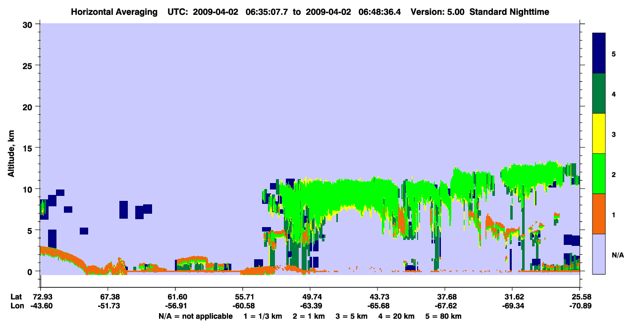Click the colorbar label 2
The image size is (644, 330).
tap(614, 174)
